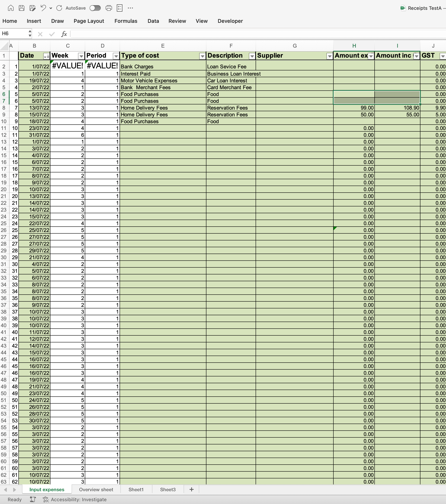Viewport: 446px width, 504px height.
Task: Open the more options ellipsis
Action: 130,8
